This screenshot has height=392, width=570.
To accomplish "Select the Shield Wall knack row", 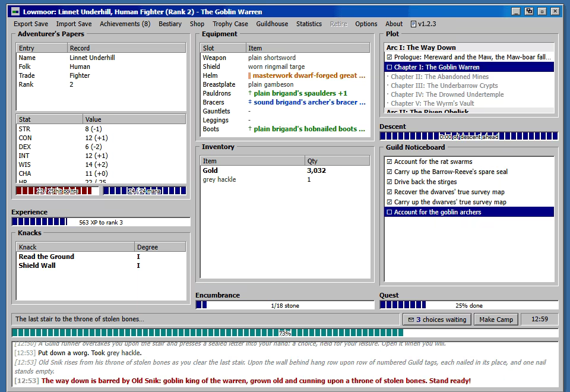I will pos(101,265).
